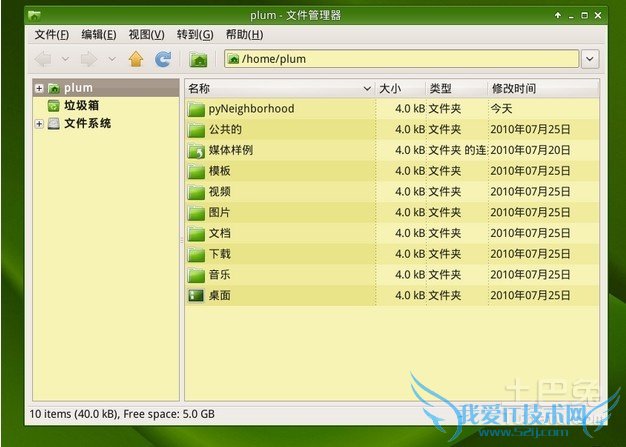
Task: Select the 公共的 folder name
Action: point(225,130)
